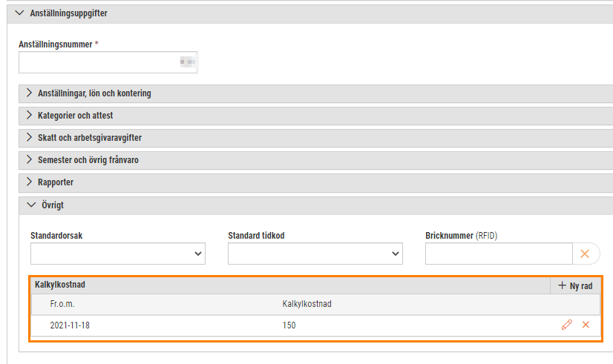Click into the Bricknummer (RFID) field
613x364 pixels.
[x=499, y=254]
